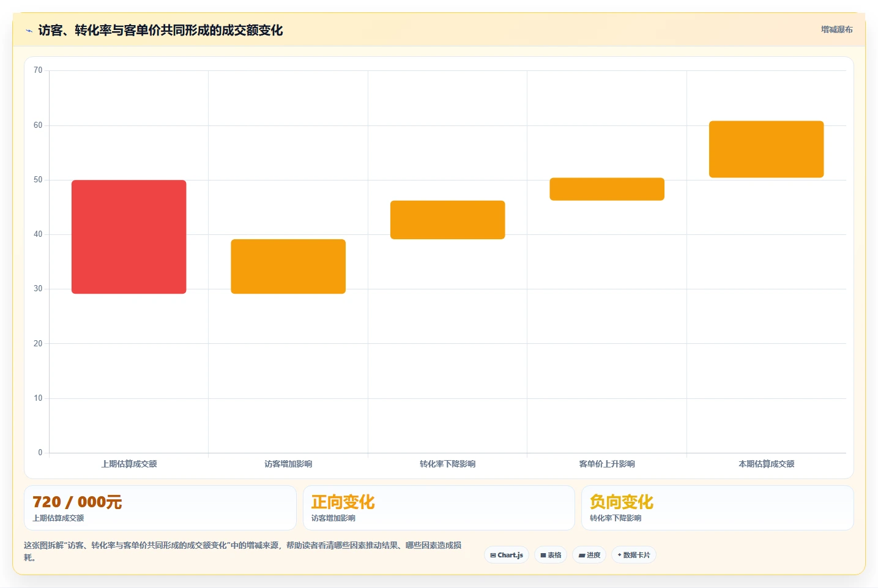This screenshot has width=878, height=588.
Task: Click y-axis value 30
Action: (38, 289)
